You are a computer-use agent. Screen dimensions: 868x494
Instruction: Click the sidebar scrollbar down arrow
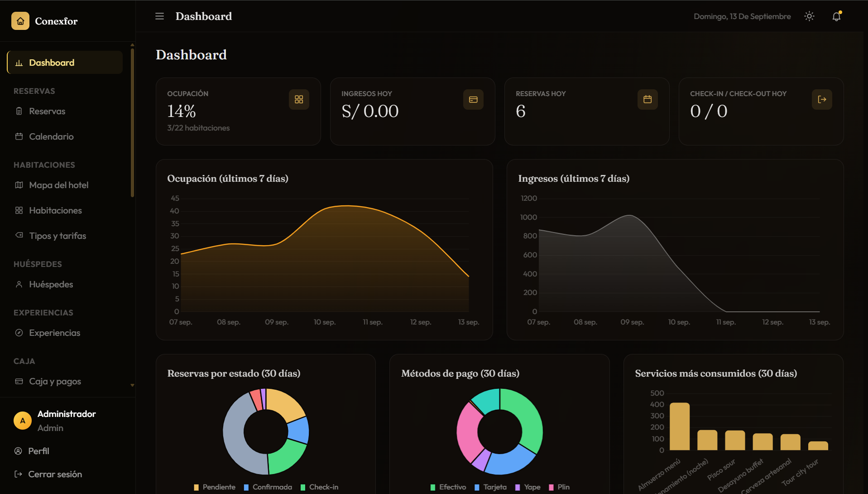(x=132, y=385)
